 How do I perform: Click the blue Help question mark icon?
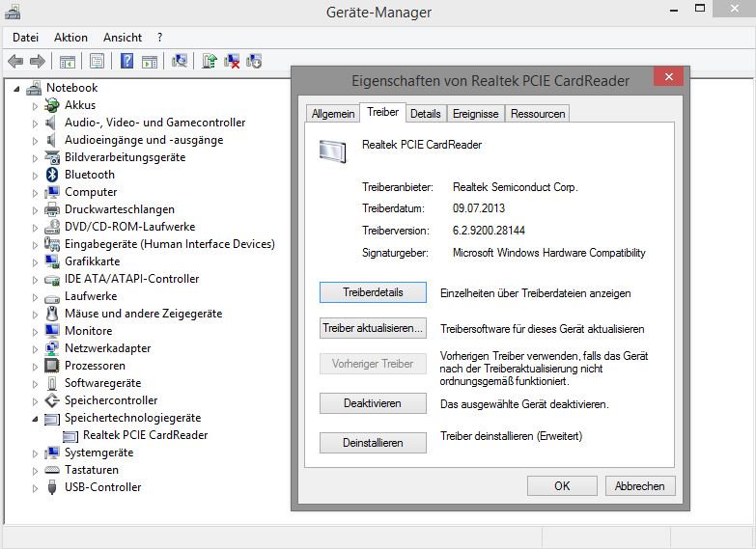(126, 61)
